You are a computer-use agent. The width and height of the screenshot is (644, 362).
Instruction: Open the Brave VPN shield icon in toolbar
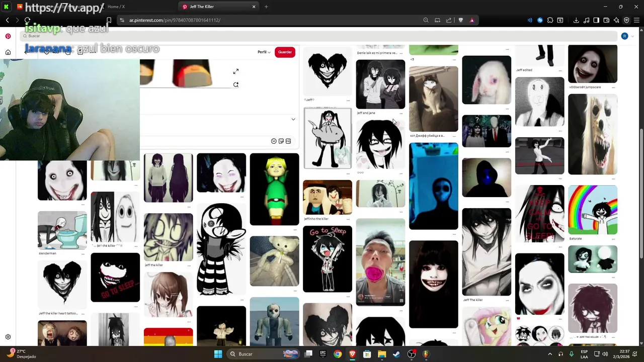tap(626, 20)
